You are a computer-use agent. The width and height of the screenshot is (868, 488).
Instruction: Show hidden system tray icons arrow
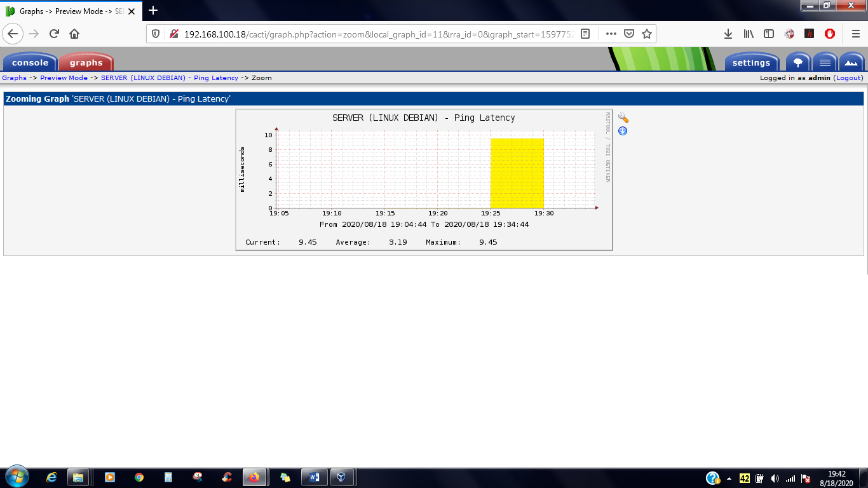coord(729,478)
